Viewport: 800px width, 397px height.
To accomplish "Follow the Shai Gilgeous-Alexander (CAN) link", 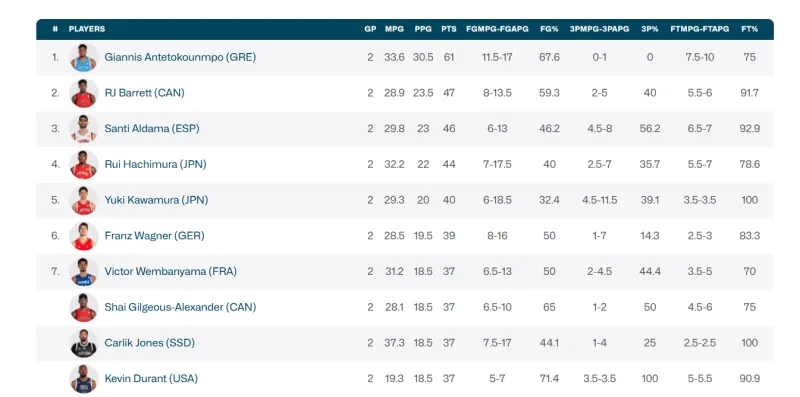I will 180,307.
